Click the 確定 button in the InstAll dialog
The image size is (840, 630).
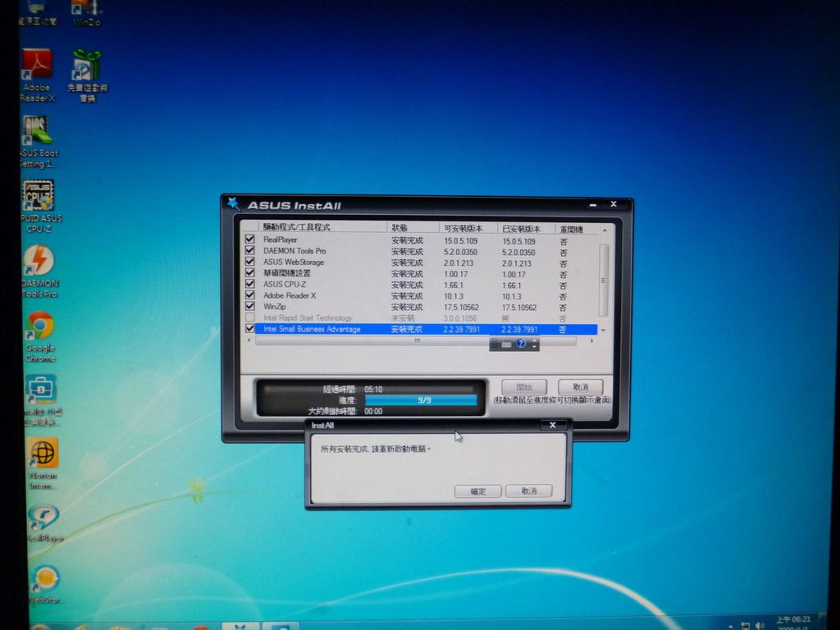coord(478,491)
